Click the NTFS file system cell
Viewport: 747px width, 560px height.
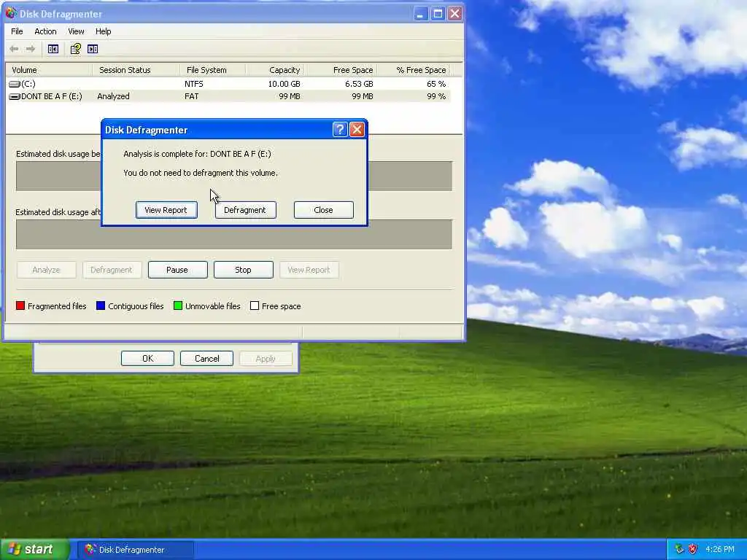tap(194, 84)
